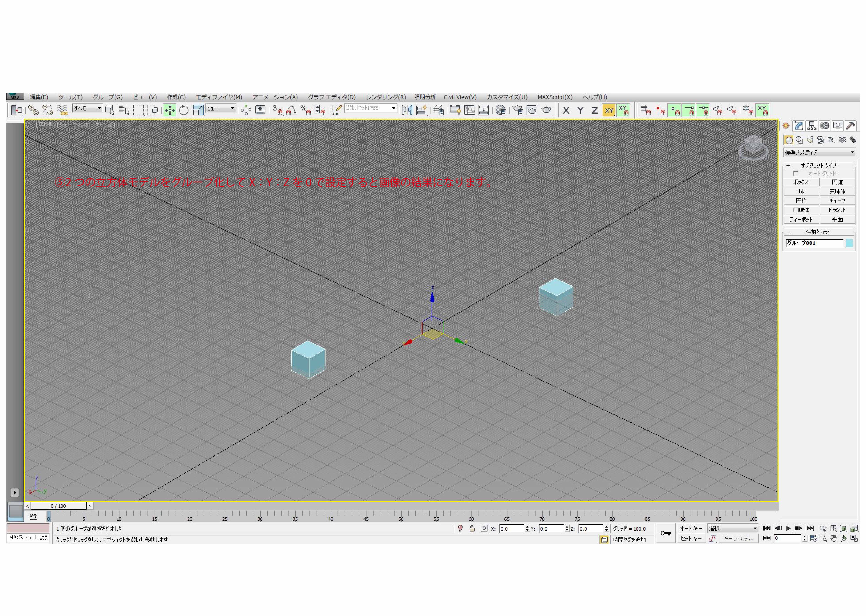
Task: Click the ティーポット object button
Action: (x=801, y=220)
